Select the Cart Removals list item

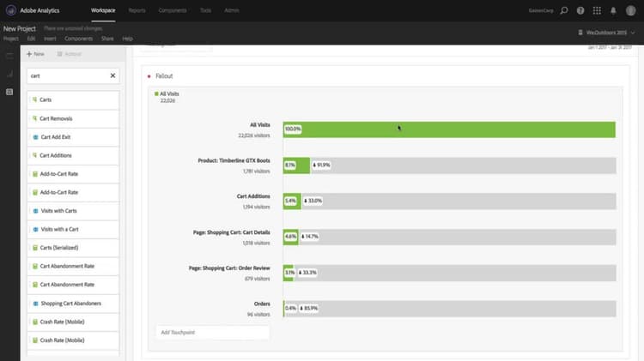[73, 118]
